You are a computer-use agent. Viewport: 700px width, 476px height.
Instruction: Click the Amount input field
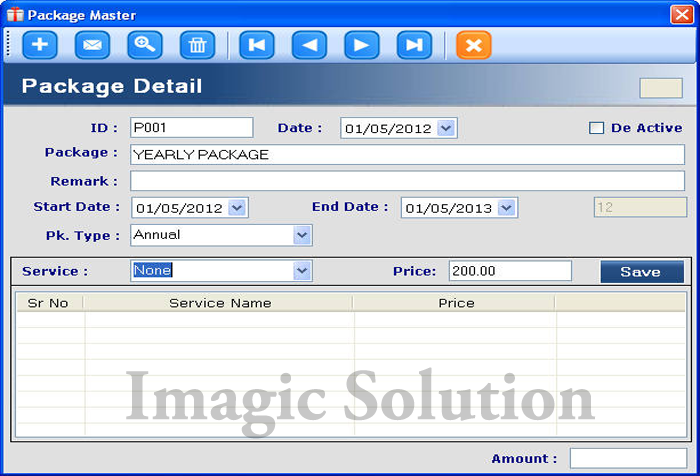(x=629, y=459)
